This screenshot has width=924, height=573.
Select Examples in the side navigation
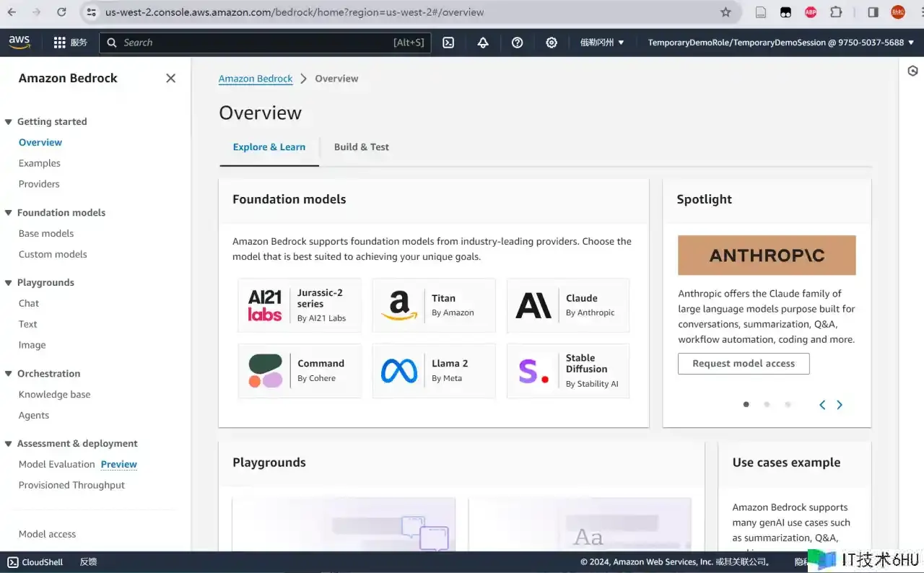(40, 164)
